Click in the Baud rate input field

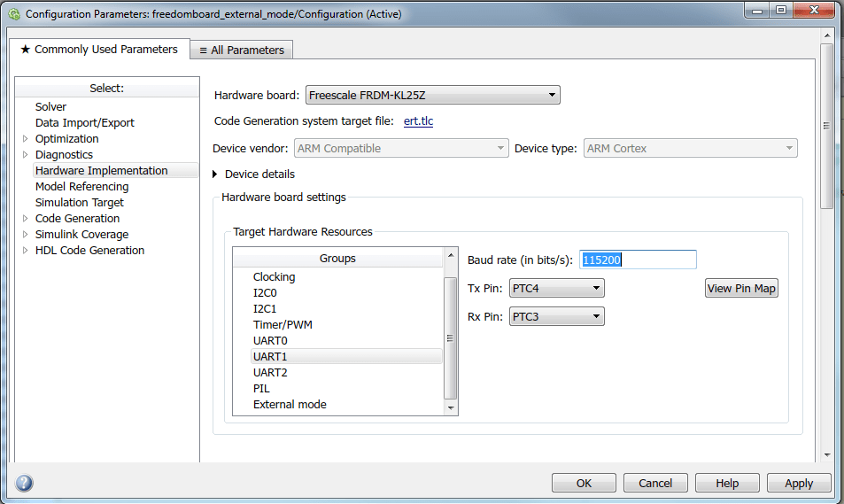(x=638, y=260)
